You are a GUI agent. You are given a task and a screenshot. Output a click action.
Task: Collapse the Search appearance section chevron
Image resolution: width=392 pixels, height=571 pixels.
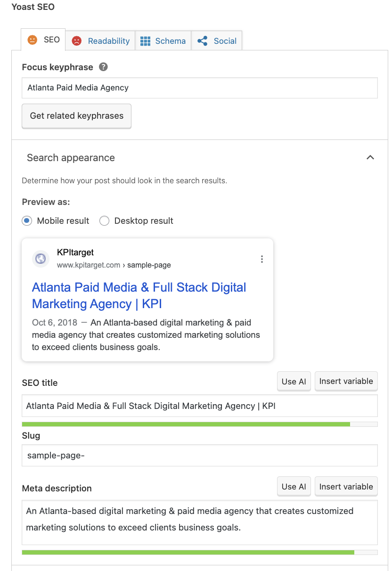click(370, 157)
